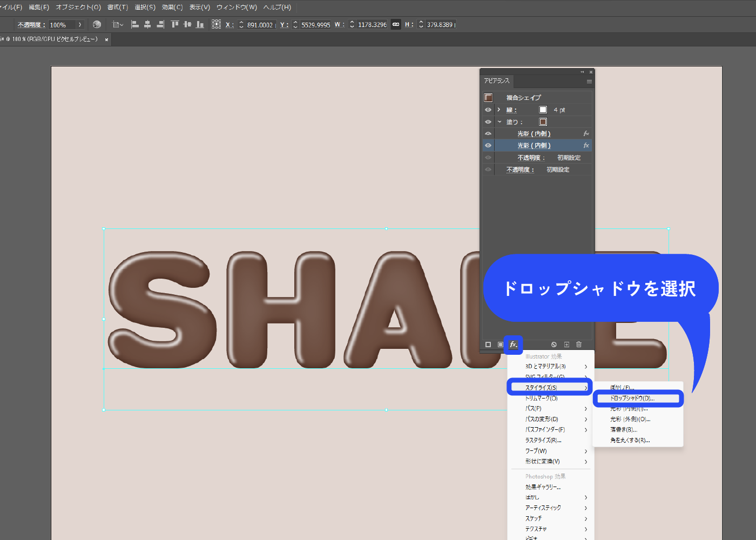Toggle visibility of the 塗り fill row
Image resolution: width=756 pixels, height=540 pixels.
[488, 122]
